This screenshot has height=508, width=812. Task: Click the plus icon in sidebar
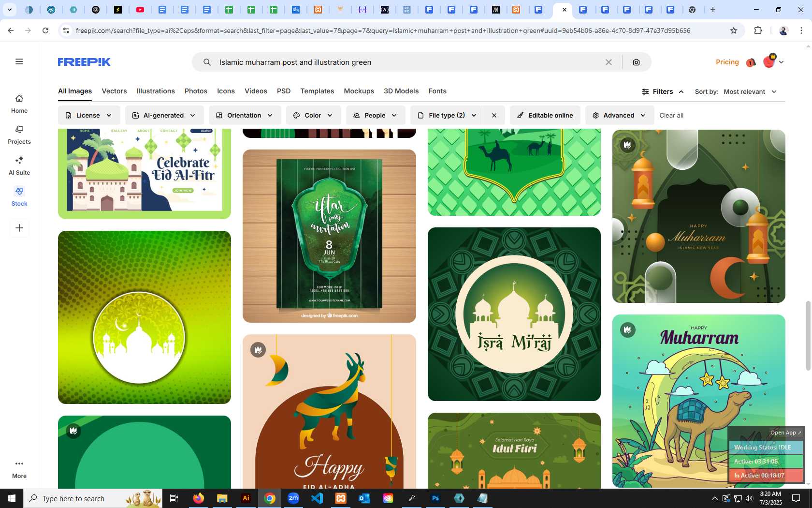point(19,228)
